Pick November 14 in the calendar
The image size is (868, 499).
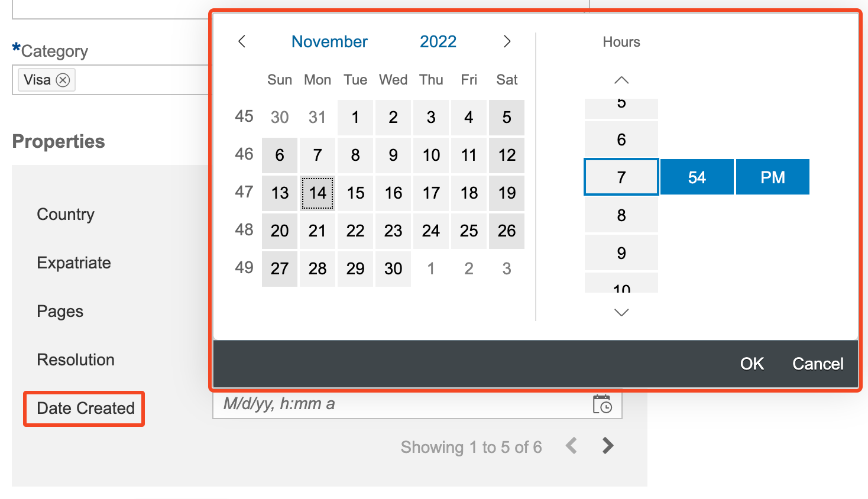[318, 193]
